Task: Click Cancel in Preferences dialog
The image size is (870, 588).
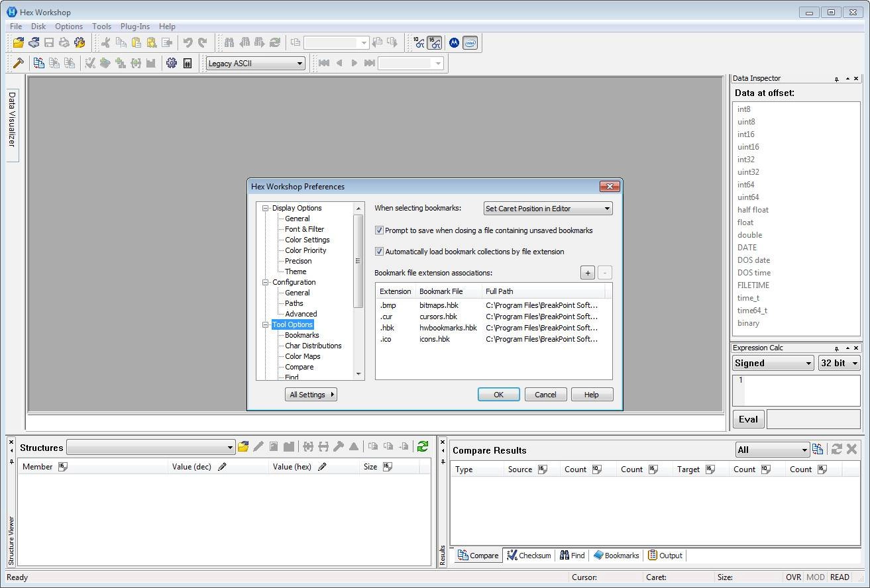Action: pyautogui.click(x=545, y=395)
